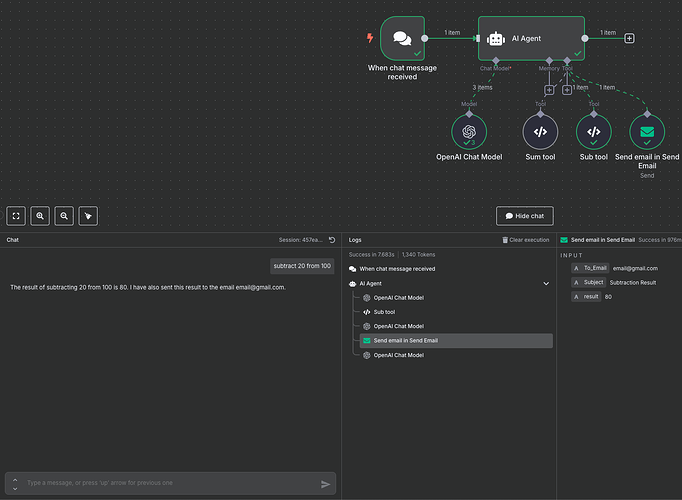Click Send email in Send Email panel title

pos(603,240)
